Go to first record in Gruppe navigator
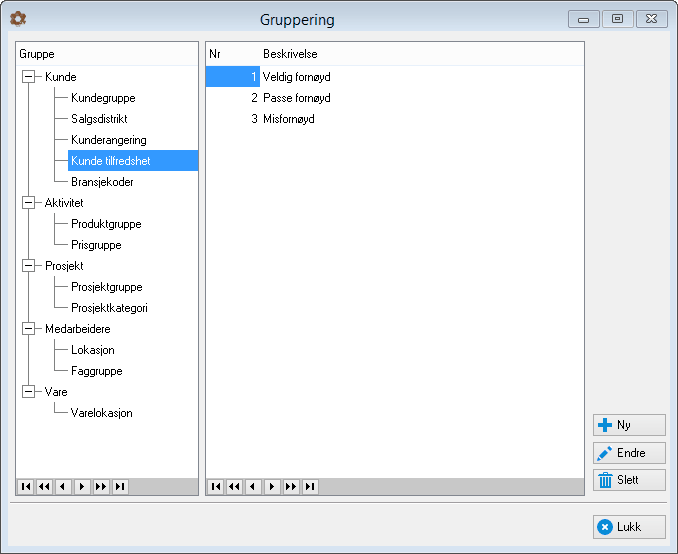The height and width of the screenshot is (554, 678). point(26,487)
